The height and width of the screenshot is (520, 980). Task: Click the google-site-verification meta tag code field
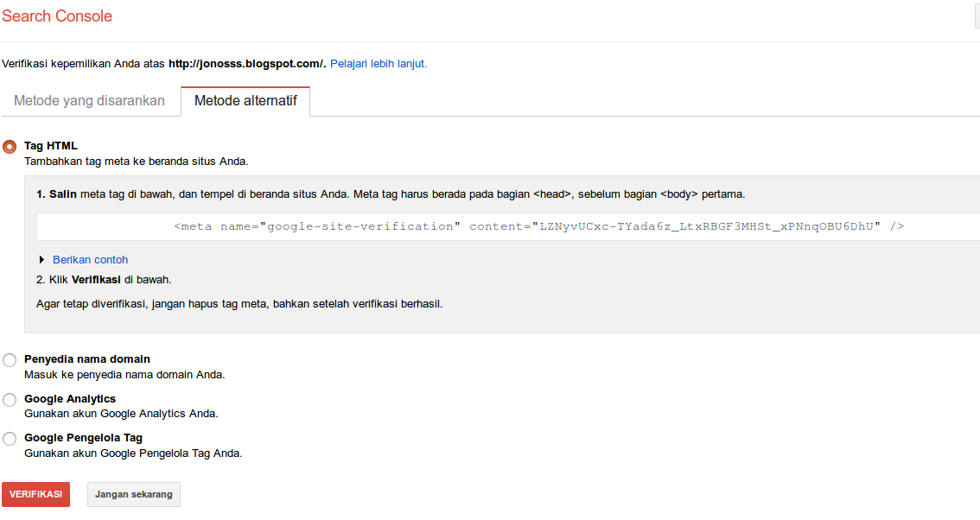pos(538,226)
